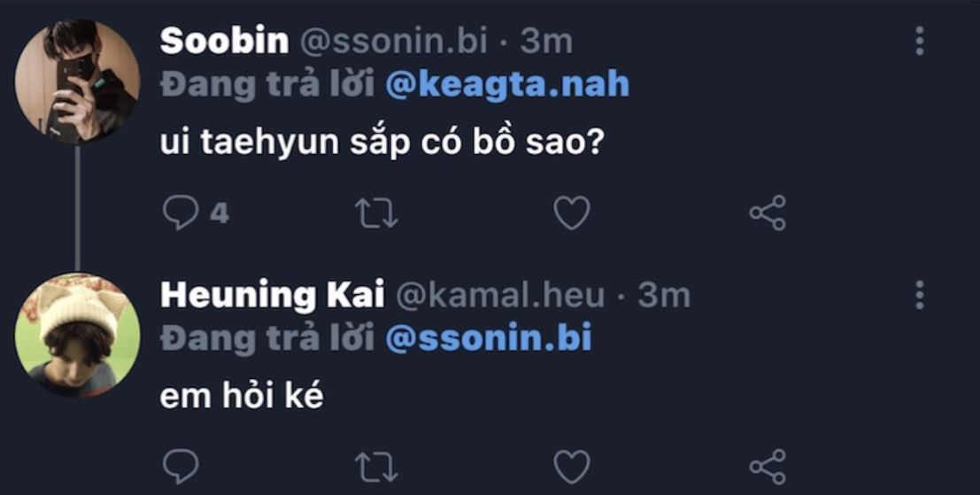Open more options on Soobin's tweet
The width and height of the screenshot is (980, 495).
click(x=920, y=41)
